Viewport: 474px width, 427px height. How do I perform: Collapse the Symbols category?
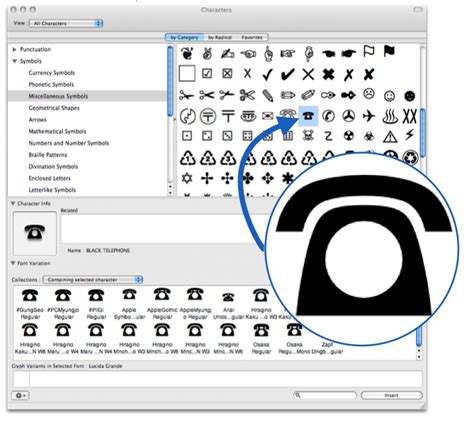click(x=14, y=61)
